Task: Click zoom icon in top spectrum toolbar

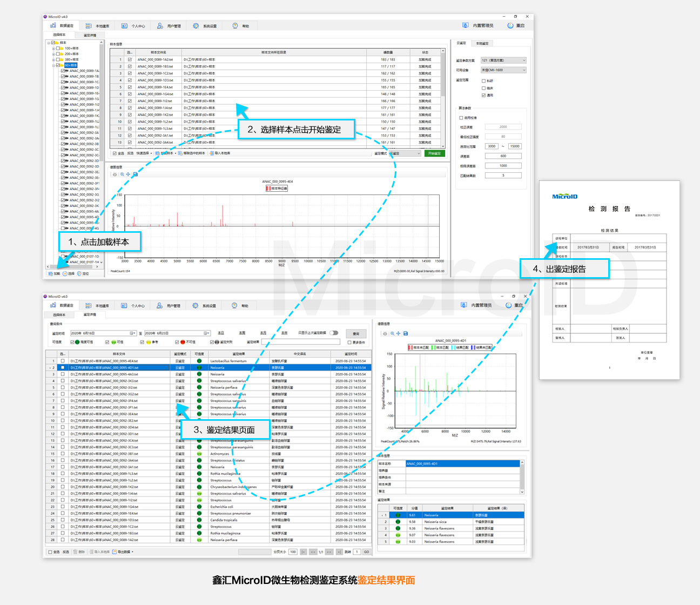Action: click(122, 174)
